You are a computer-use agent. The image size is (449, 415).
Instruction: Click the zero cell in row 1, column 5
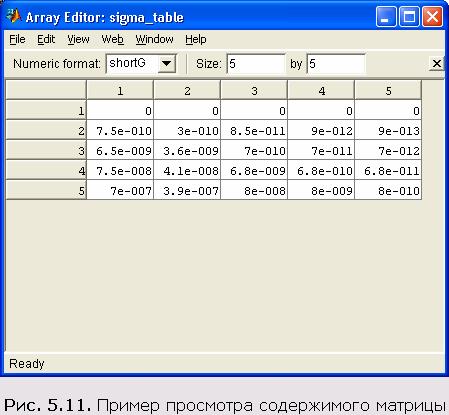(x=388, y=110)
